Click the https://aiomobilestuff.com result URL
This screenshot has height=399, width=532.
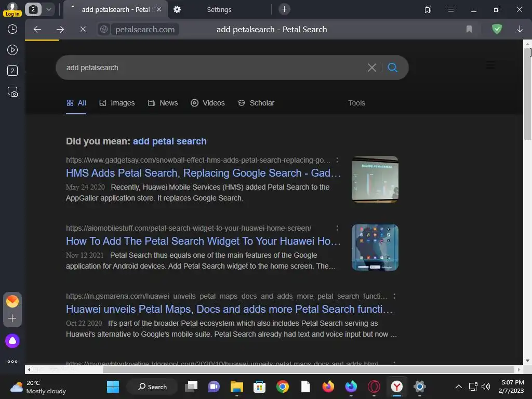coord(188,229)
